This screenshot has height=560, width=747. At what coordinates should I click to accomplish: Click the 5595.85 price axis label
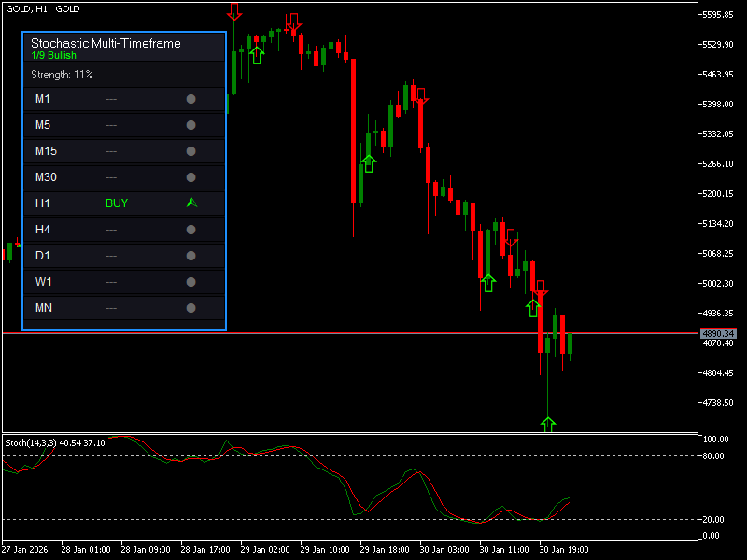tap(718, 15)
